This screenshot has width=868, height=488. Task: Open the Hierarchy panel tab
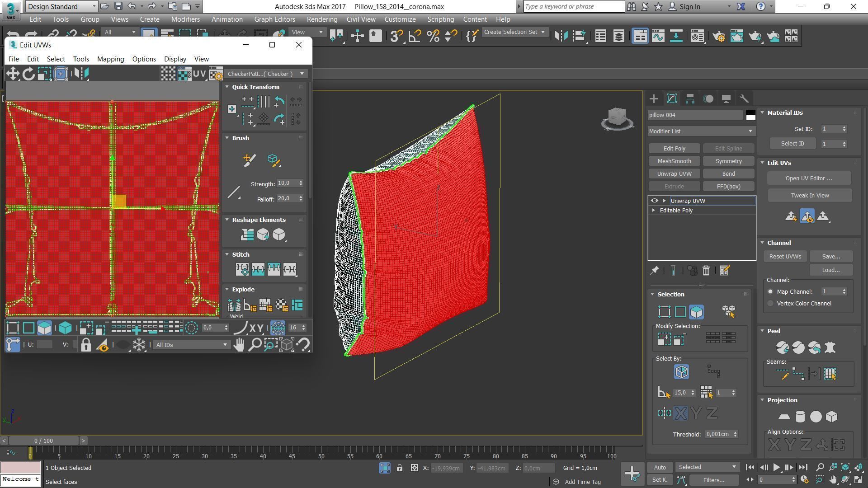(x=690, y=99)
